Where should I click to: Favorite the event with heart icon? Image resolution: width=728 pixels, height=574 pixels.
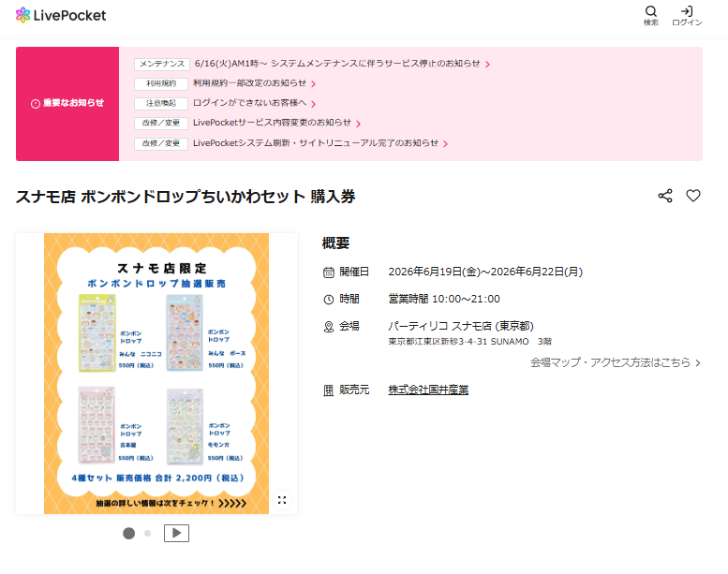pyautogui.click(x=693, y=196)
